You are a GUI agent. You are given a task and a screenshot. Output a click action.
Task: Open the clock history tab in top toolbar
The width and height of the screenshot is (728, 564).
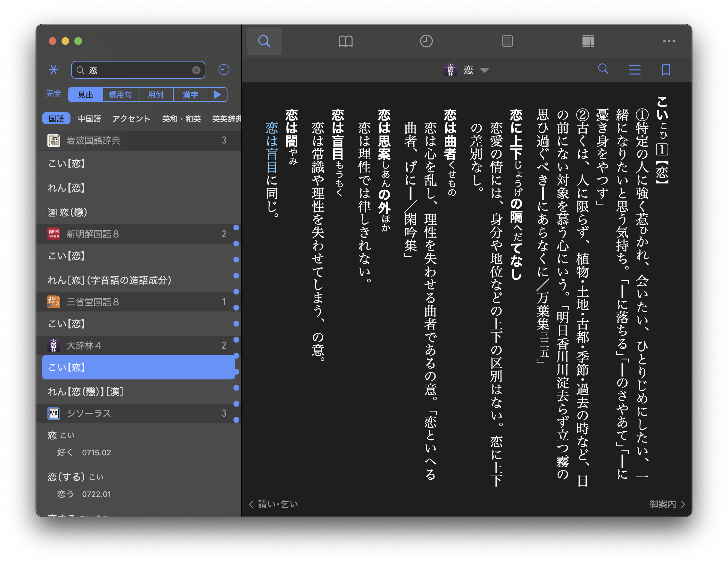426,41
